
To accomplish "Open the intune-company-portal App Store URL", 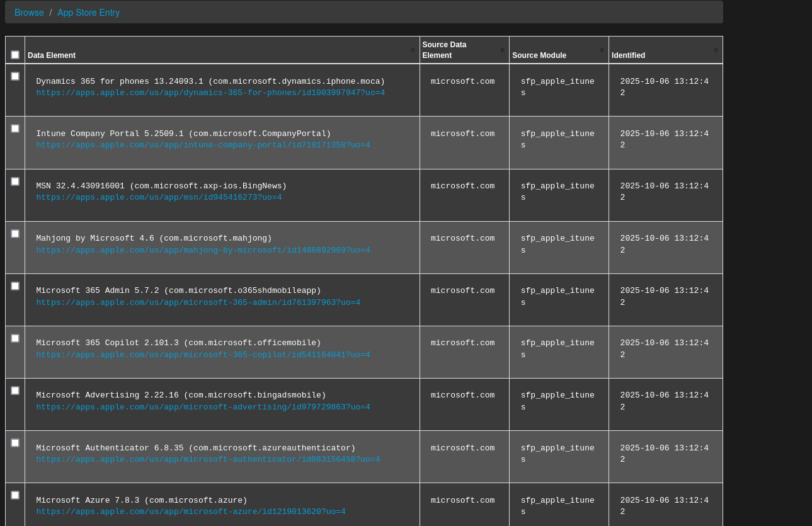I will click(x=203, y=146).
